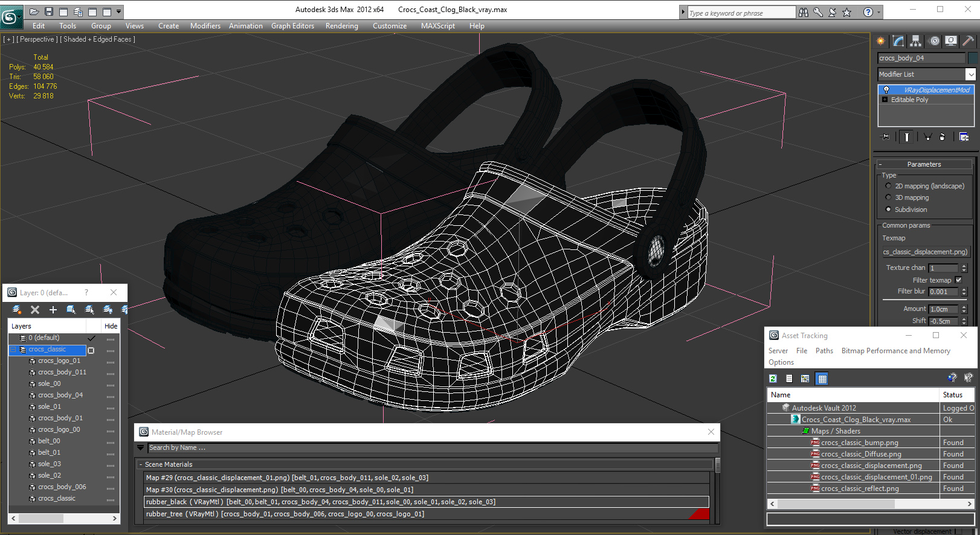Switch to the Utilities hammer panel

(969, 41)
